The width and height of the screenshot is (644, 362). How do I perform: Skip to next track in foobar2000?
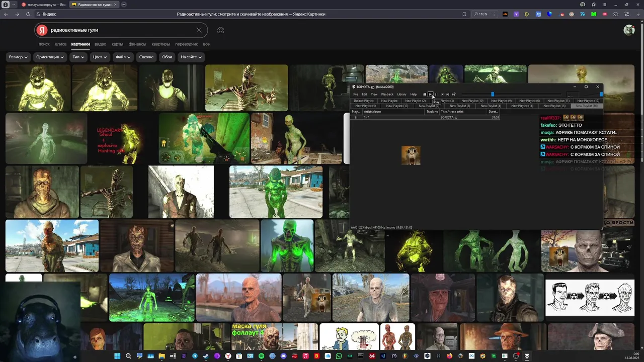click(448, 94)
